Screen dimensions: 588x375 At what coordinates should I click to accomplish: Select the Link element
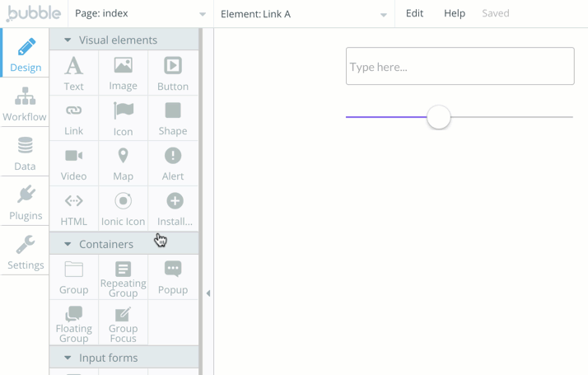click(73, 118)
